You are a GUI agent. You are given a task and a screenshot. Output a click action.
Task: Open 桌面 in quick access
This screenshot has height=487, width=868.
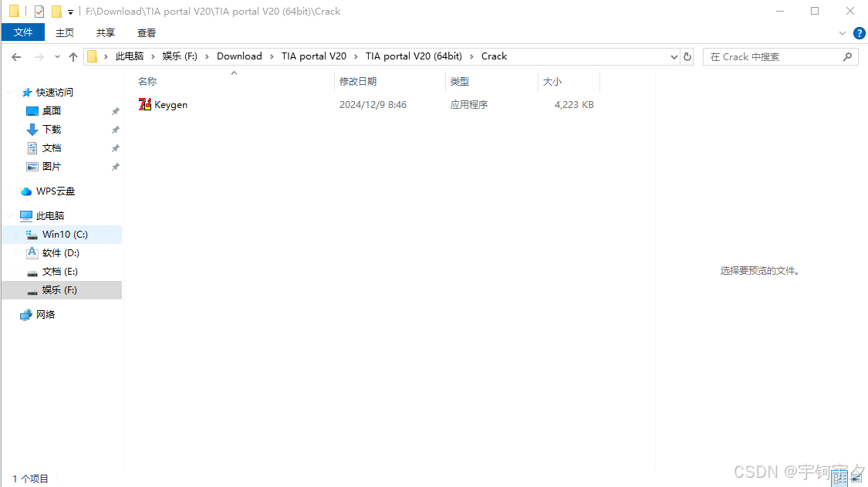[x=52, y=111]
